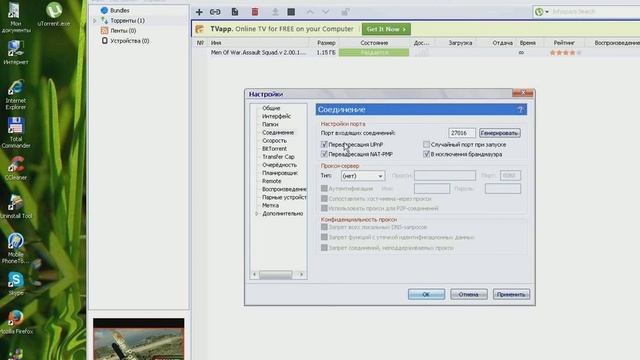The image size is (640, 360).
Task: Click the search provider icon in search box
Action: [539, 12]
